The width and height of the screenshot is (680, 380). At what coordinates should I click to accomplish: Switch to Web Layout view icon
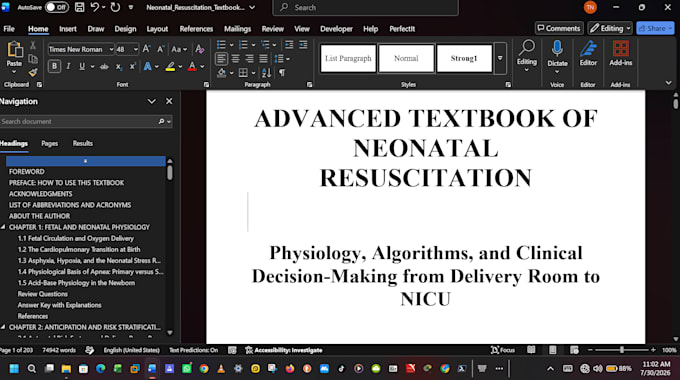pyautogui.click(x=574, y=350)
